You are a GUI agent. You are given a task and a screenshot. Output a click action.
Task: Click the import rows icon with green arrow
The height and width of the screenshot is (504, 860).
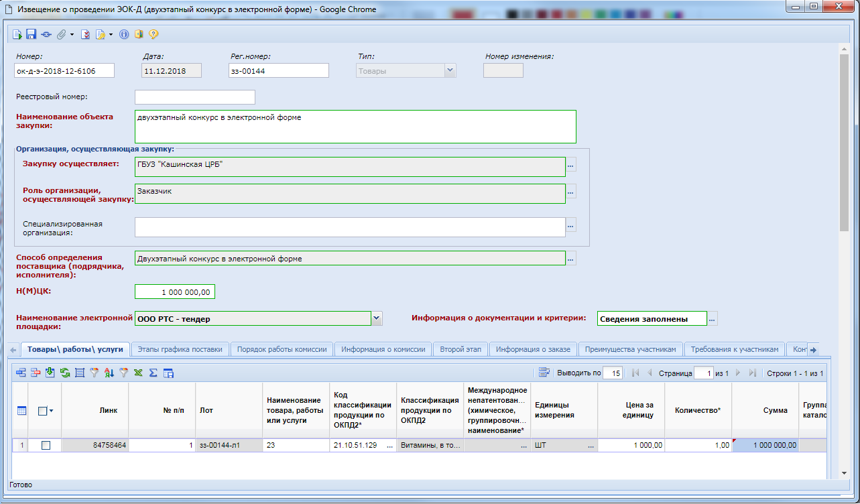[x=50, y=372]
